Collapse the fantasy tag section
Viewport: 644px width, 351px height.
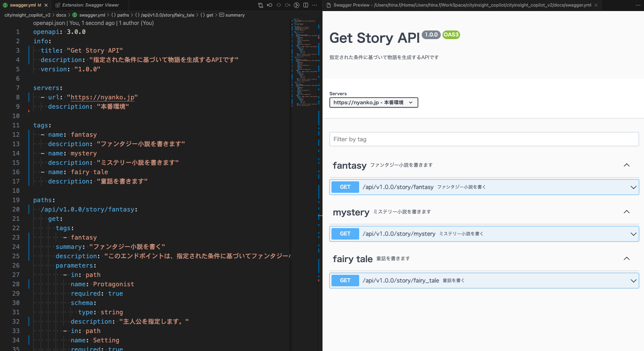pos(627,165)
